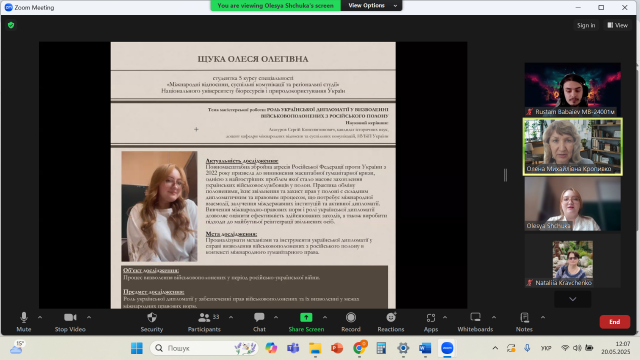Click the green encryption shield icon
640x360 pixels.
coord(11,25)
